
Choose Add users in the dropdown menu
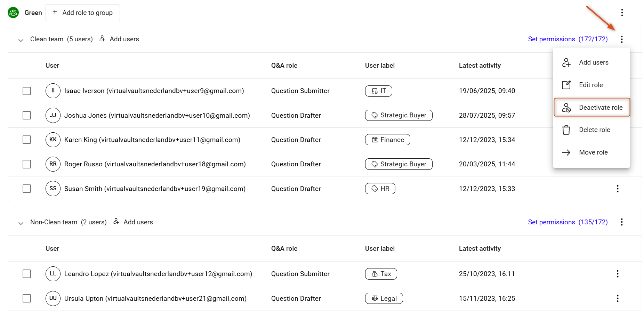[x=591, y=63]
